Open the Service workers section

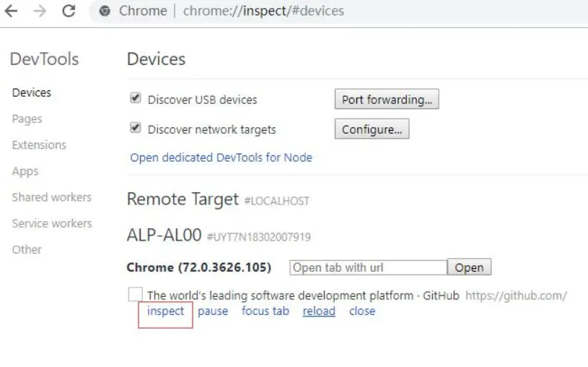[x=52, y=223]
